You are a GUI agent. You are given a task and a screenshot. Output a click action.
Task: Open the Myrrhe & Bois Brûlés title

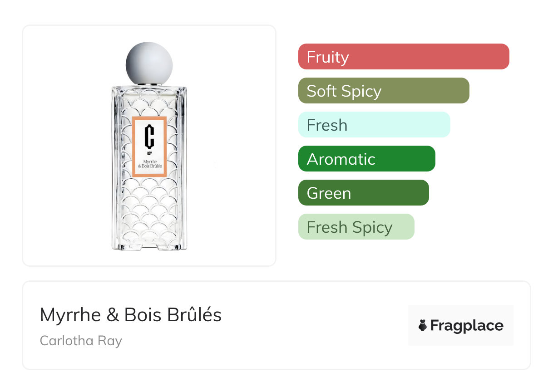(131, 315)
